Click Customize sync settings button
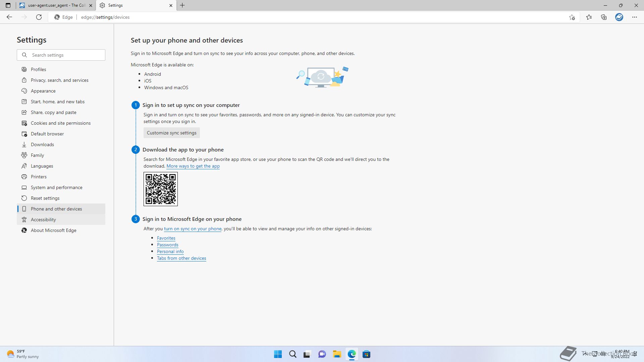This screenshot has width=644, height=362. pos(171,133)
